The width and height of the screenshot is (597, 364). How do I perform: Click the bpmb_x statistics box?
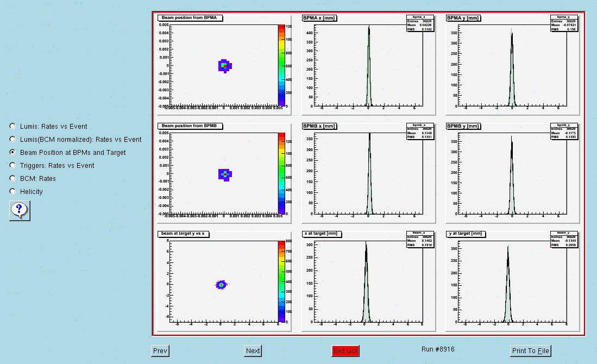(x=420, y=131)
